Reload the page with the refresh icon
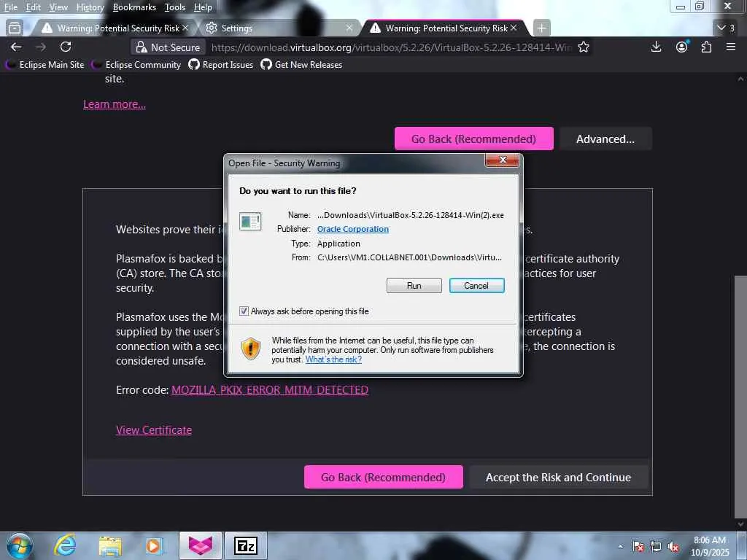 [66, 47]
